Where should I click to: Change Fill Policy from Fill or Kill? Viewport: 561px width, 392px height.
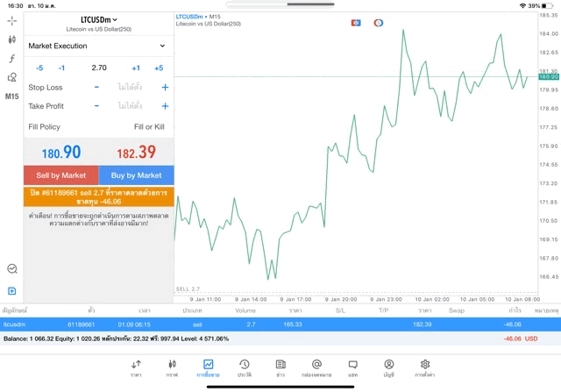pyautogui.click(x=149, y=127)
